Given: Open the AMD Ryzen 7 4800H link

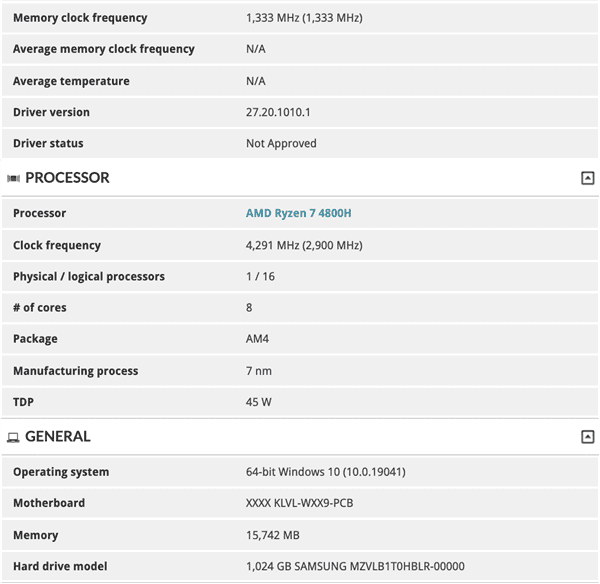Looking at the screenshot, I should point(298,213).
